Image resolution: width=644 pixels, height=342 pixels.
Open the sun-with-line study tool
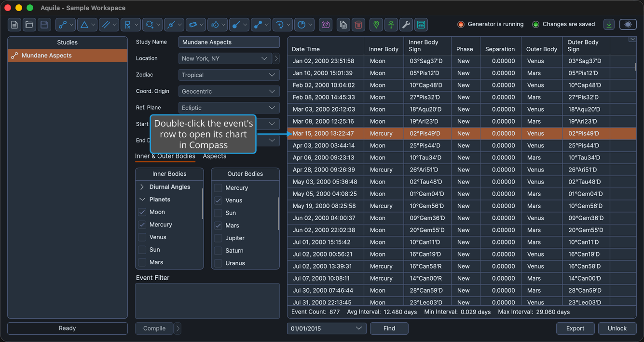coord(174,25)
